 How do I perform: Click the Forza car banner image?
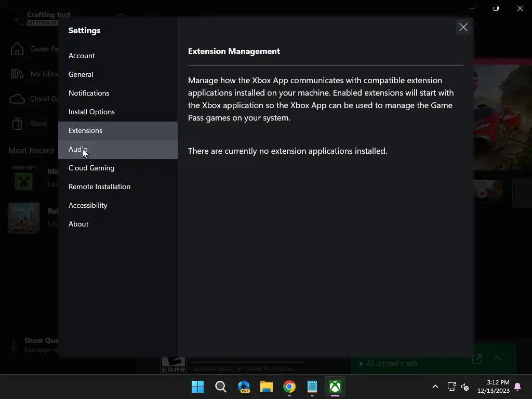[x=502, y=117]
